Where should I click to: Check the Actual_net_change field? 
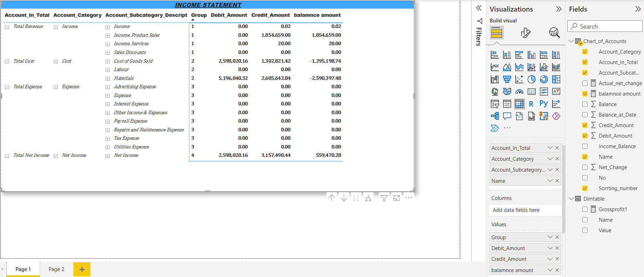585,83
